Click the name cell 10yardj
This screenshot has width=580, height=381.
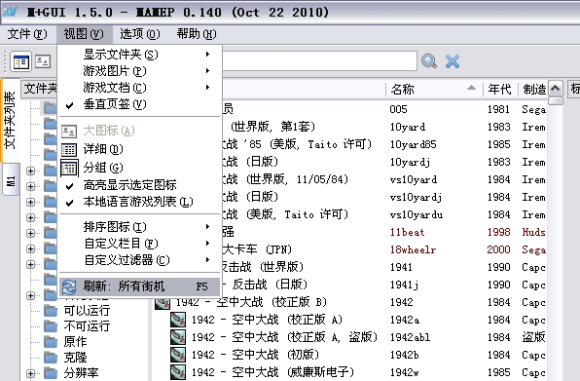tap(409, 162)
